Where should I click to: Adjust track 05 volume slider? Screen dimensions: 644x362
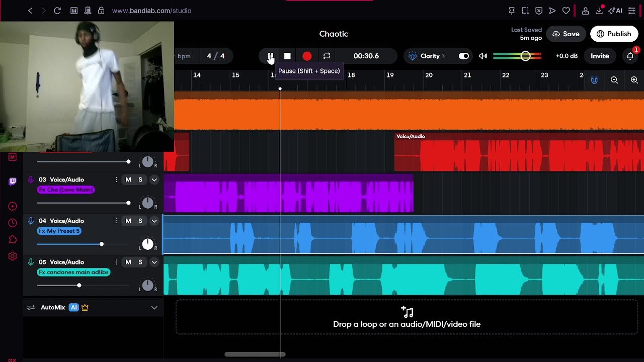(79, 285)
